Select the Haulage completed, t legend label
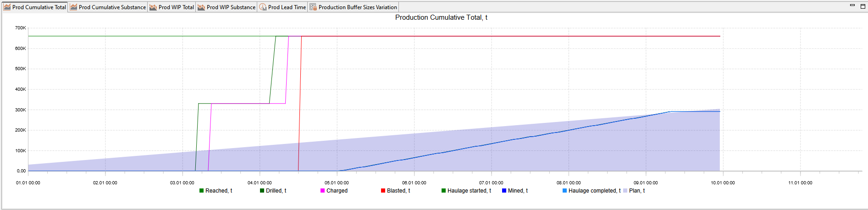The width and height of the screenshot is (868, 210). coord(595,191)
